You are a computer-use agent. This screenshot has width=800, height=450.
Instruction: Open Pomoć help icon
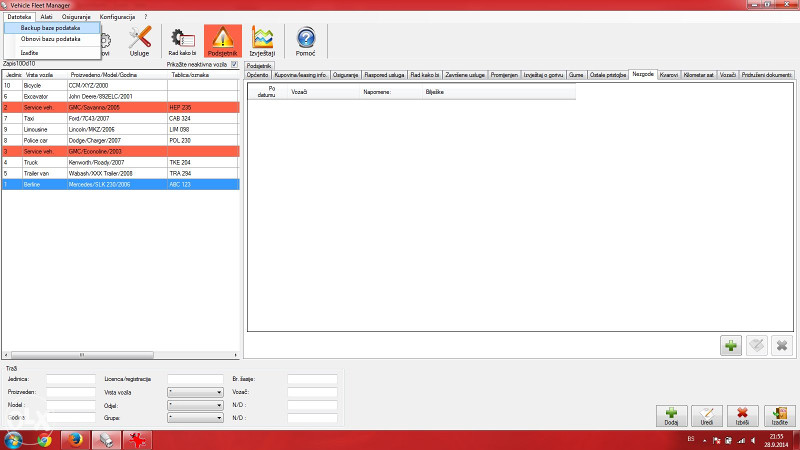click(306, 41)
